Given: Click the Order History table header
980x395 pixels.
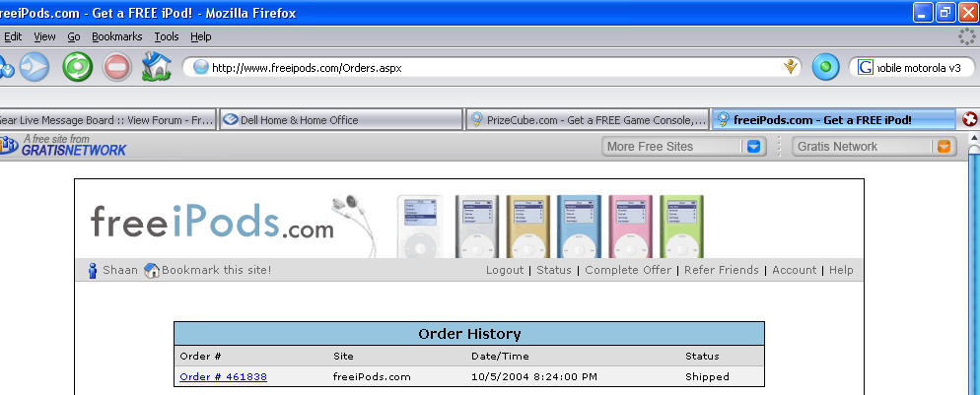Looking at the screenshot, I should pos(469,334).
